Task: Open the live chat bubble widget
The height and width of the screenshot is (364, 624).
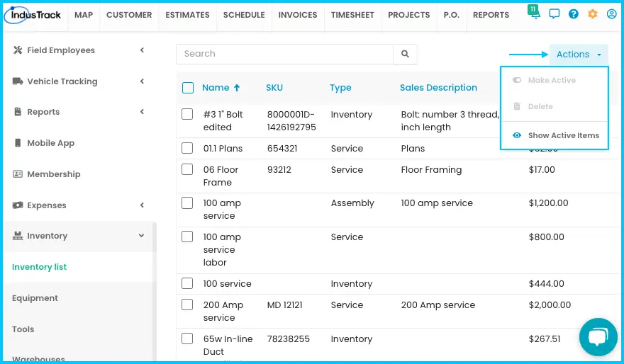Action: [598, 336]
